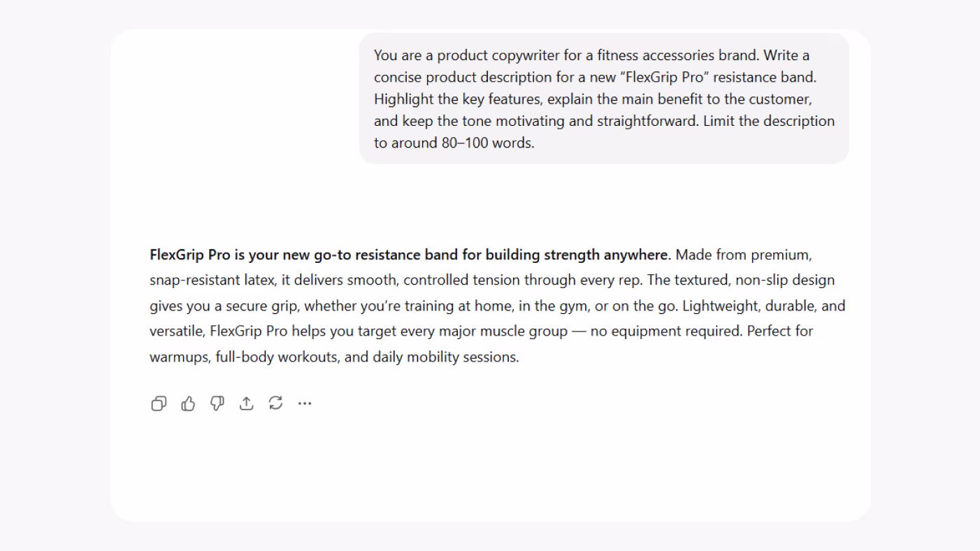Click the user prompt message bubble

(x=603, y=99)
